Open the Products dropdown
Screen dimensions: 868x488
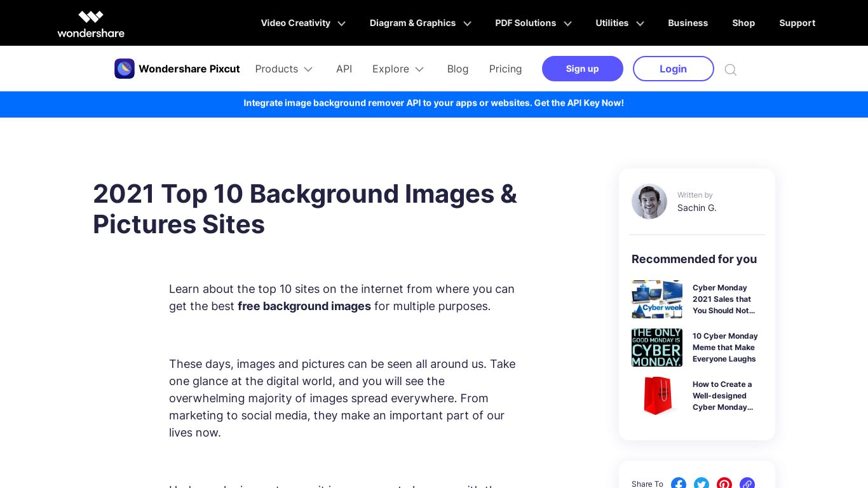pyautogui.click(x=284, y=69)
